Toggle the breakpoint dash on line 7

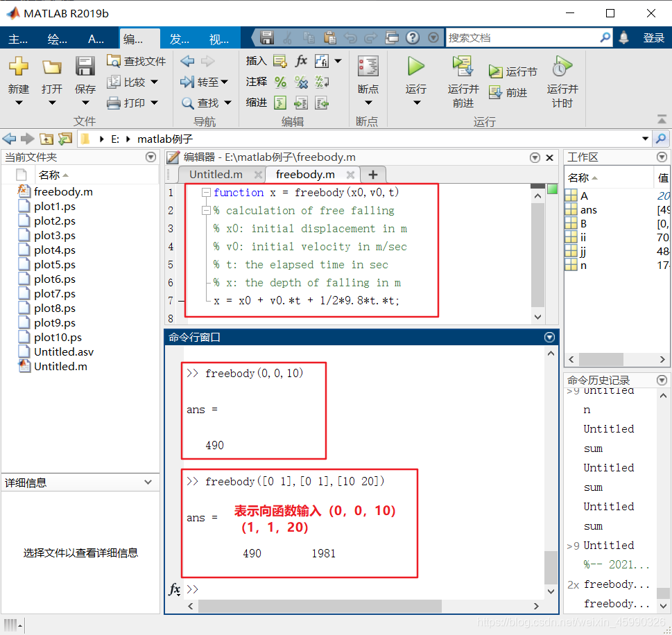181,301
